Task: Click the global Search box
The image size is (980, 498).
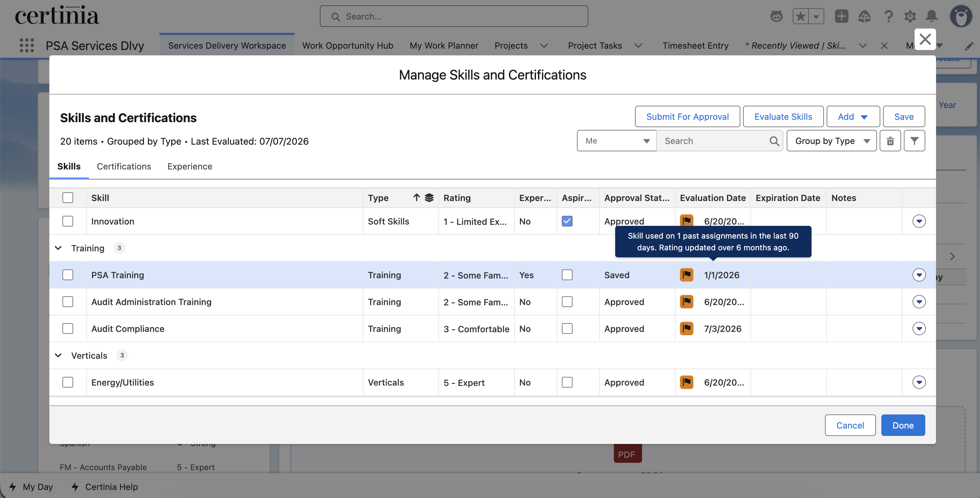Action: tap(453, 16)
